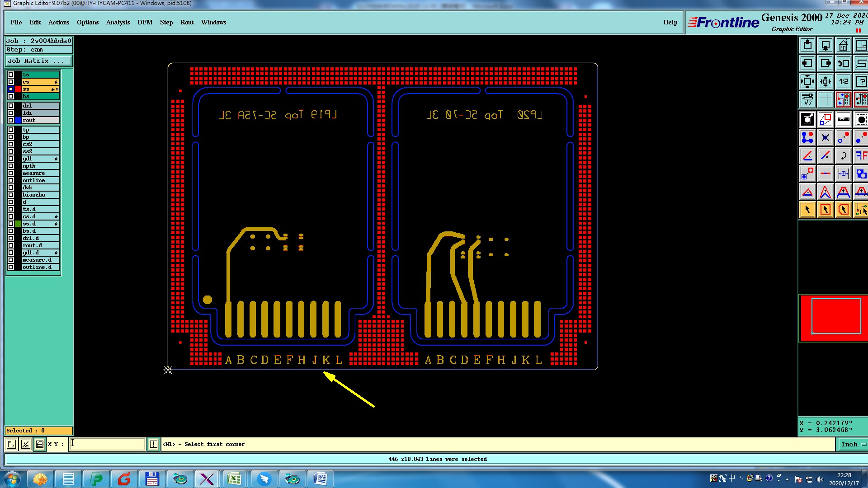Toggle the drl layer checkbox

click(11, 106)
